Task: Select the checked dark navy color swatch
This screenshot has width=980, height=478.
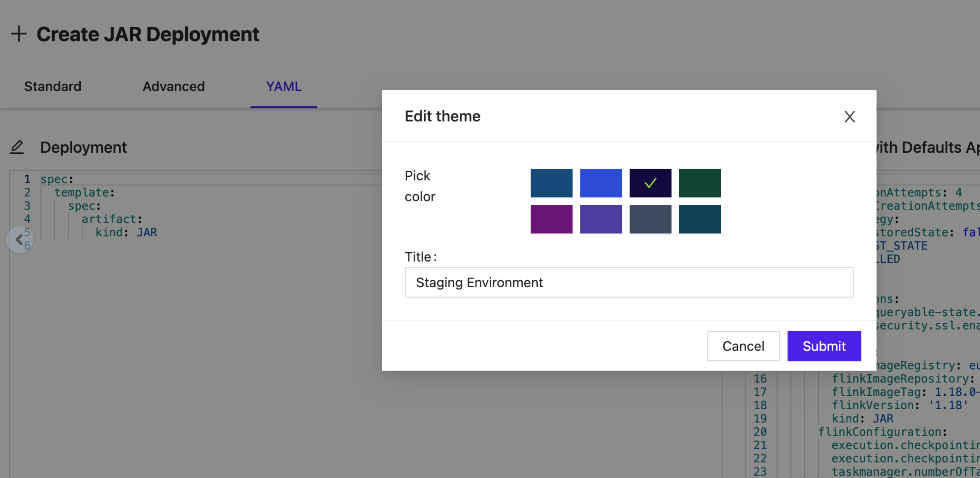Action: [650, 183]
